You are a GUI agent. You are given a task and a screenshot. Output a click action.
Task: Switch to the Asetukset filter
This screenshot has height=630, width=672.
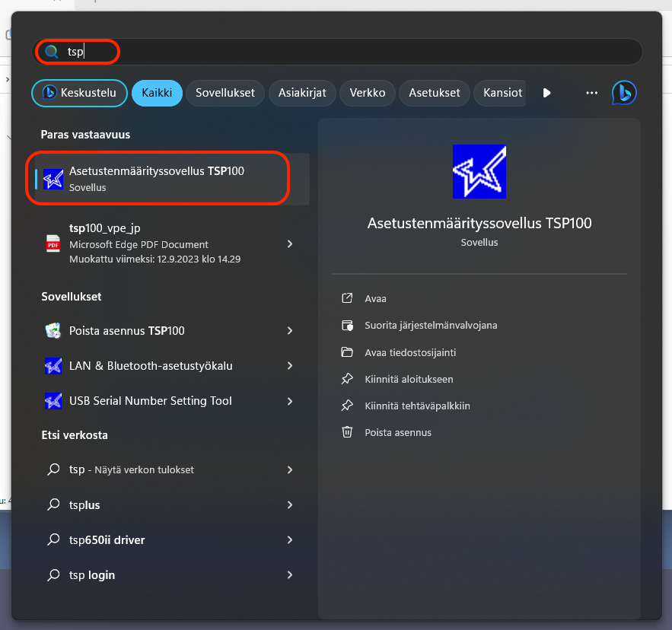pos(434,93)
